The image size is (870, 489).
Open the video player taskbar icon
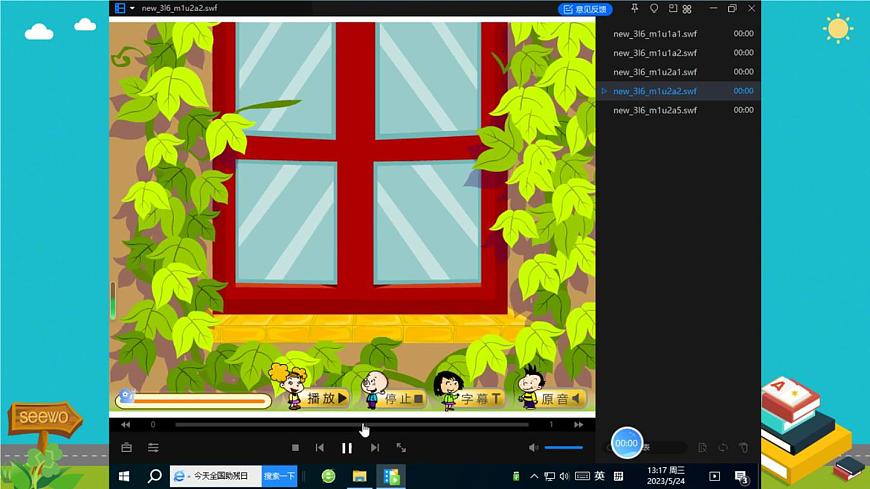(391, 476)
